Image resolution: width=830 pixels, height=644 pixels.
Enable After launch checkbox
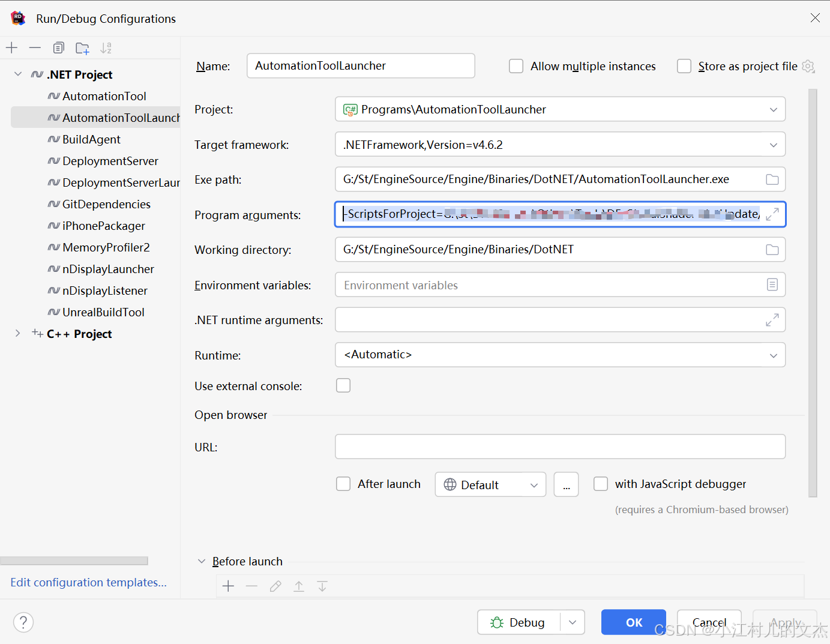(x=343, y=484)
